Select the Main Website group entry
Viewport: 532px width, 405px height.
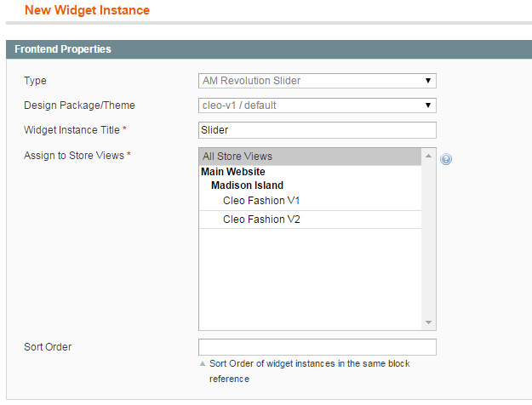pyautogui.click(x=232, y=172)
